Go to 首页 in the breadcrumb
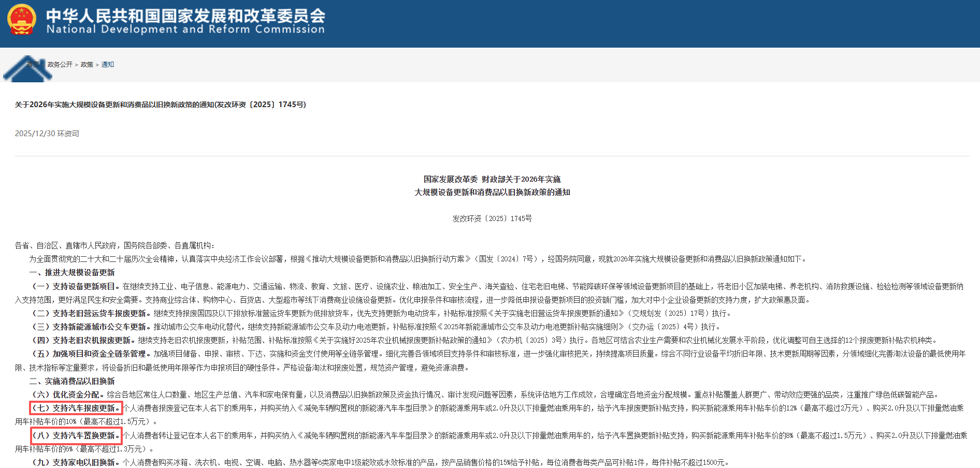This screenshot has height=468, width=980. tap(33, 65)
